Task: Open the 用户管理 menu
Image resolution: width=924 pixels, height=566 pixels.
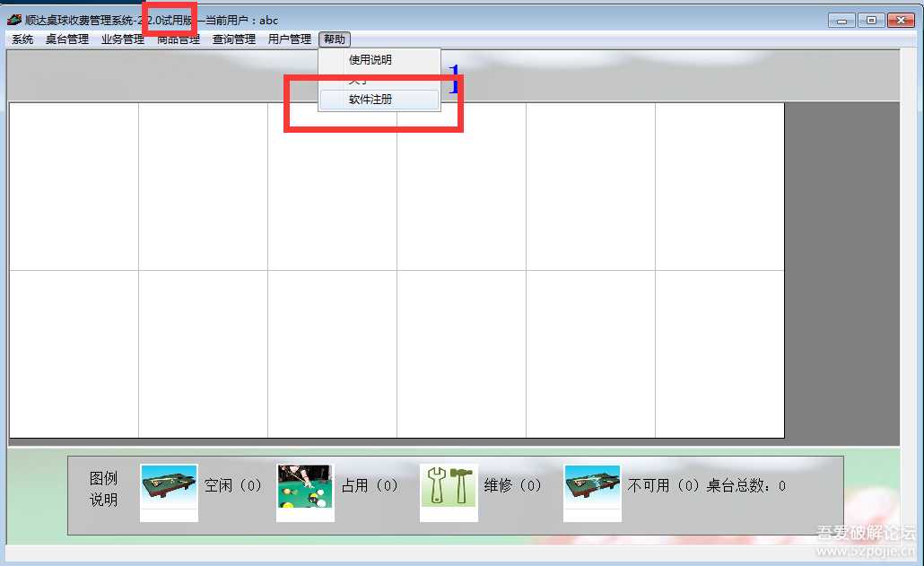Action: (290, 39)
